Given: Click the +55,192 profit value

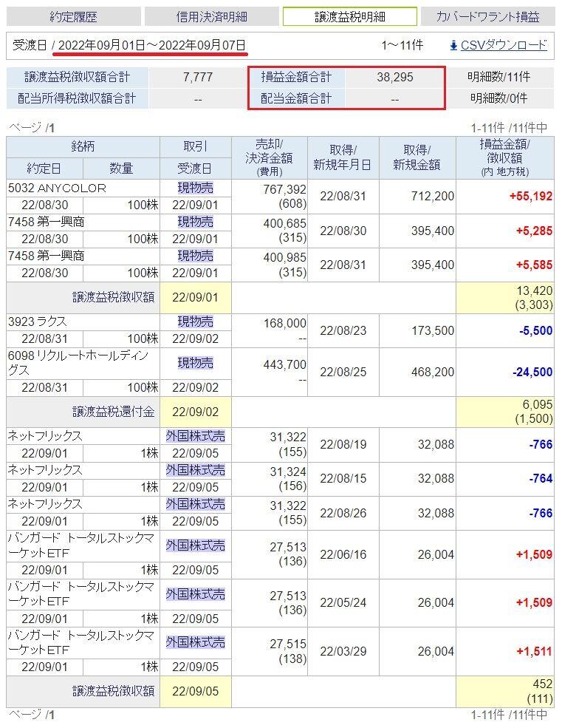Looking at the screenshot, I should click(x=530, y=197).
